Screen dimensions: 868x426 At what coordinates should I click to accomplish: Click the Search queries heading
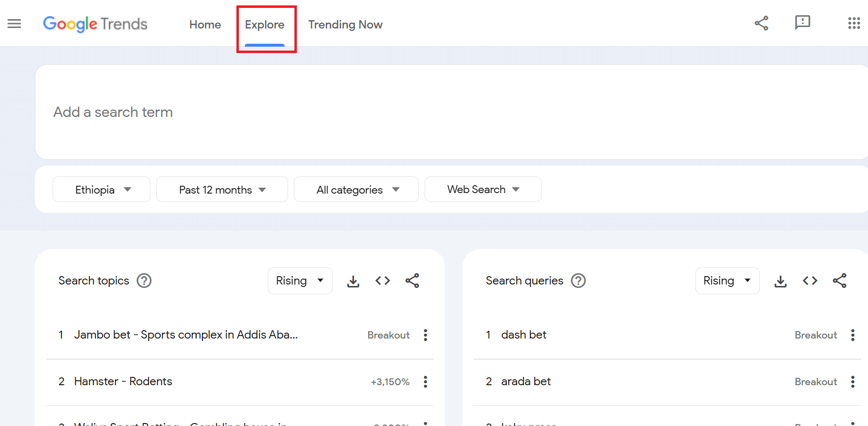524,281
